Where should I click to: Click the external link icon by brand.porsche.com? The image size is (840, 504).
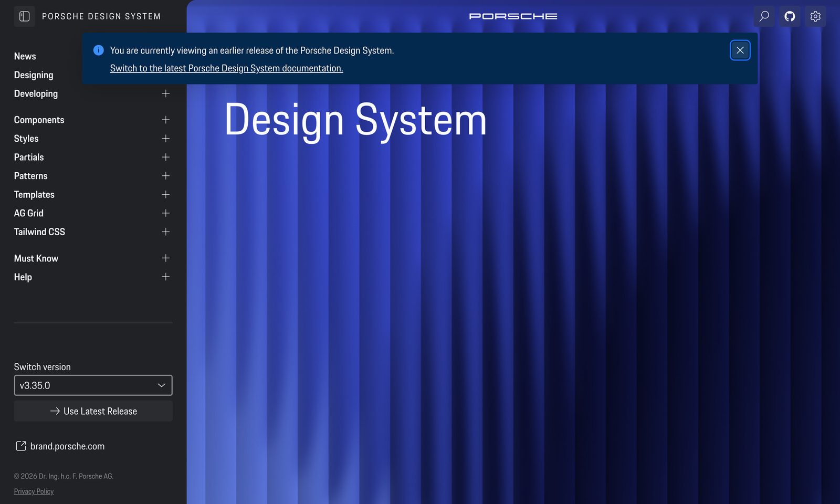click(21, 446)
